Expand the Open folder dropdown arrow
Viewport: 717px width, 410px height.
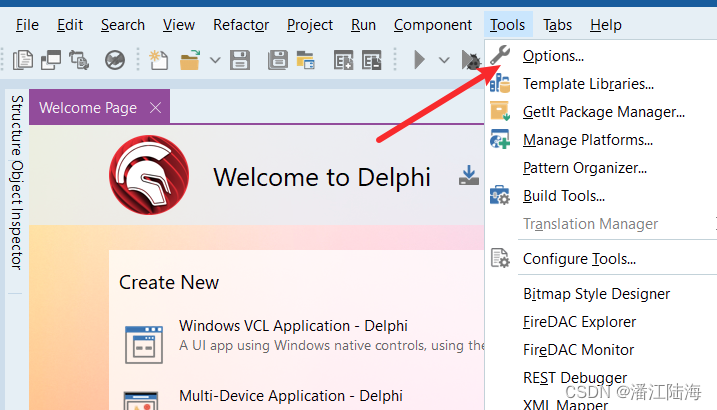(x=215, y=60)
